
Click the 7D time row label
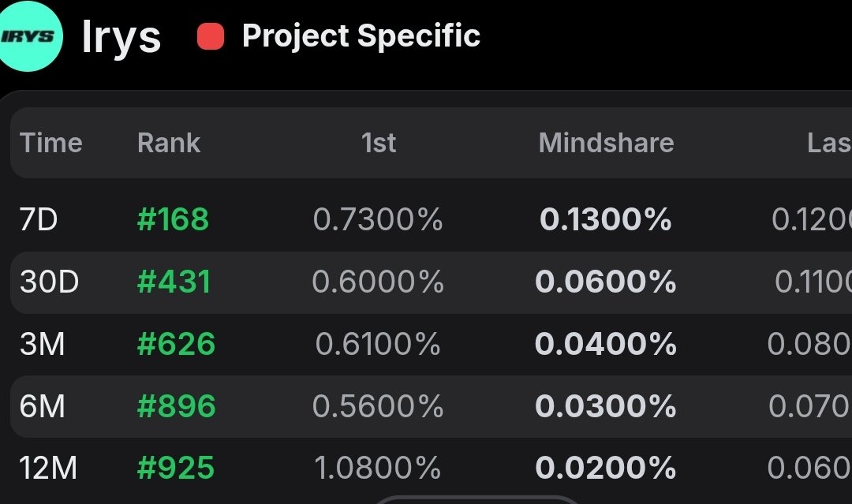point(39,219)
